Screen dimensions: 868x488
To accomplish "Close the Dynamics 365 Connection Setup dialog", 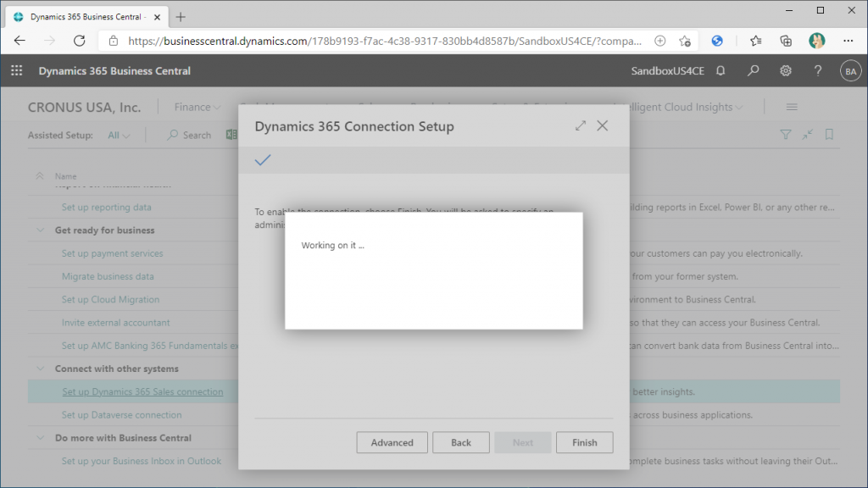I will [603, 125].
